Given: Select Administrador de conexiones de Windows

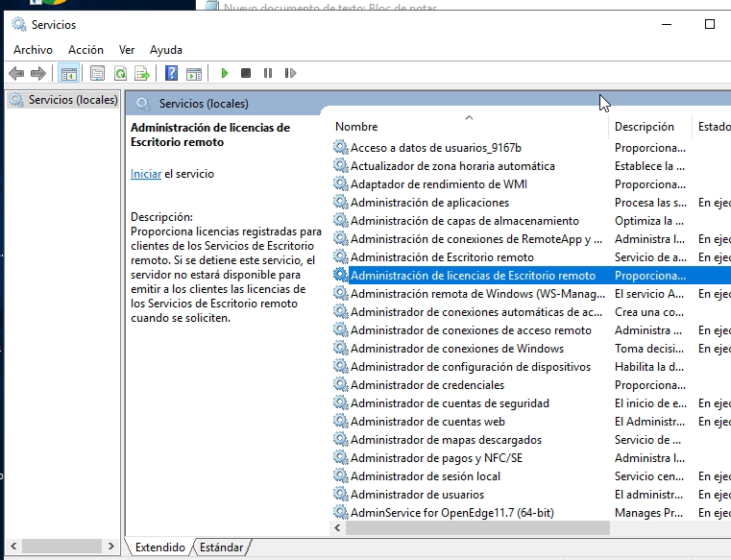Looking at the screenshot, I should pos(457,349).
